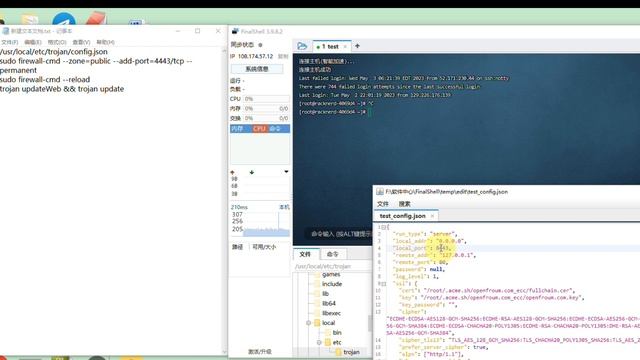Select the lib64 folder in file tree
640x360 pixels.
329,304
